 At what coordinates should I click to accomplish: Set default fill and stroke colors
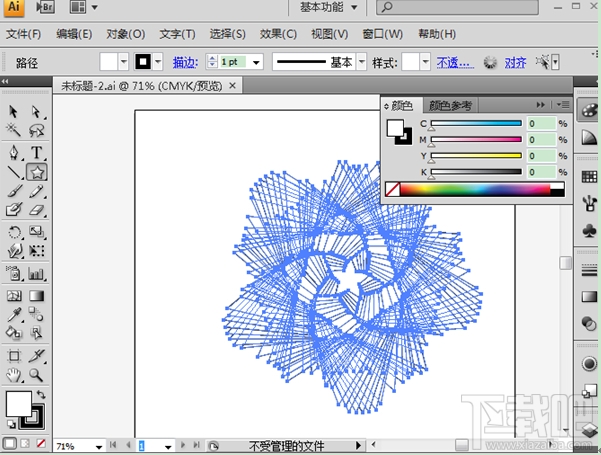[x=11, y=424]
